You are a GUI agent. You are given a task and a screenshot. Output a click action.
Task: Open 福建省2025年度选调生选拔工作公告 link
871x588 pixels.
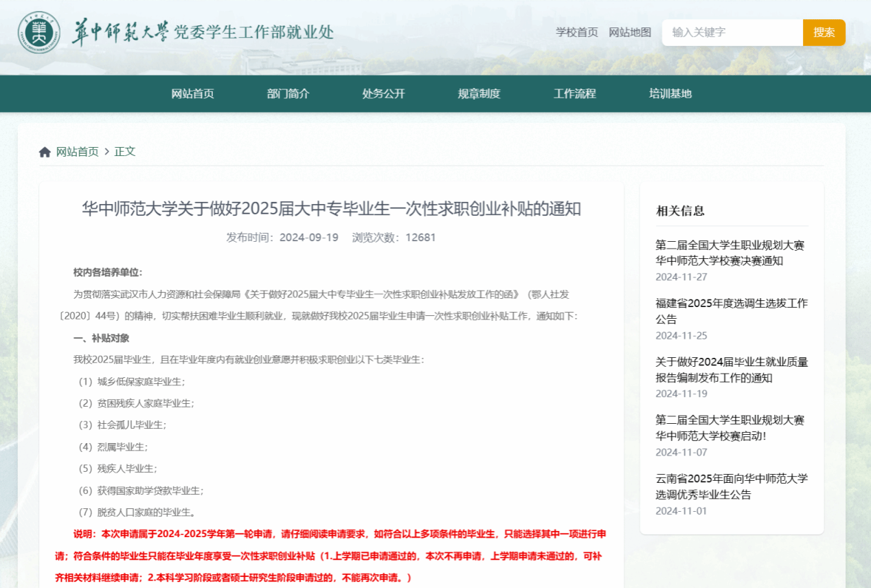click(x=731, y=311)
